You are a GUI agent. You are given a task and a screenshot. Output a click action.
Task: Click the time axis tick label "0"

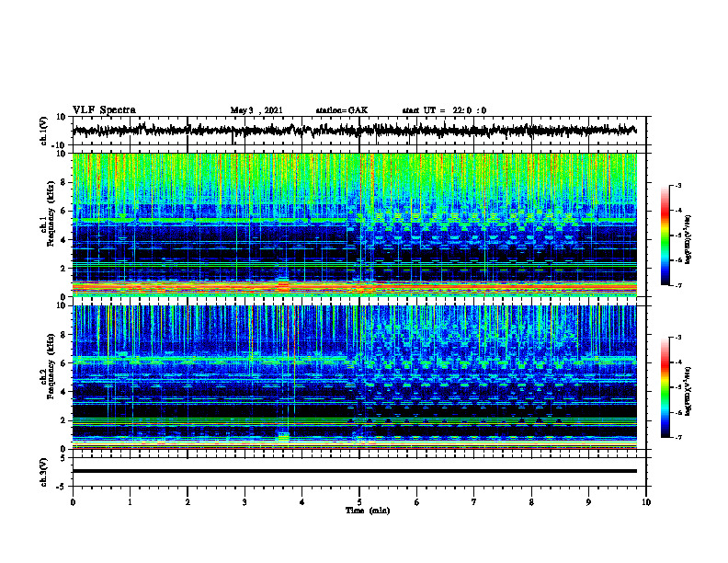[73, 502]
